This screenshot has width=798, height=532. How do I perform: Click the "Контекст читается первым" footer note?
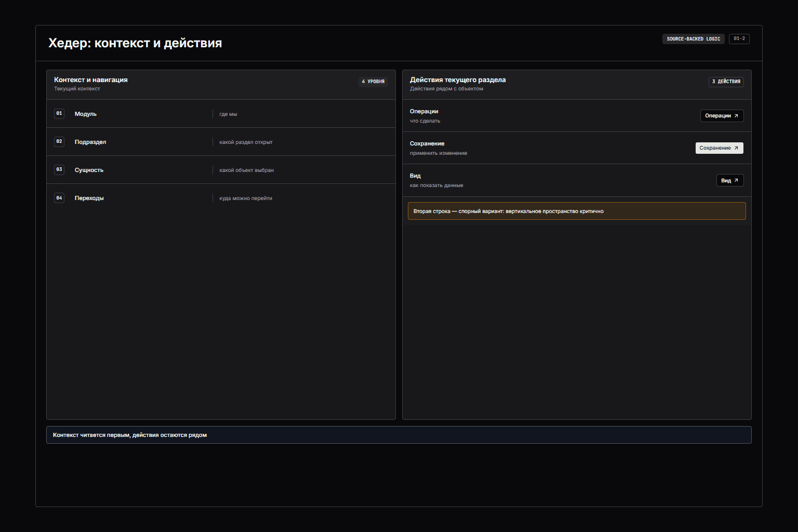point(399,435)
